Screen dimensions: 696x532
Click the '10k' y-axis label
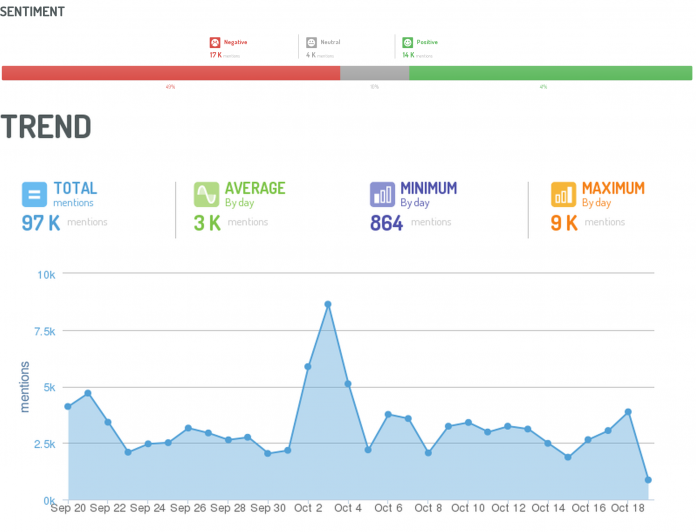tap(46, 275)
